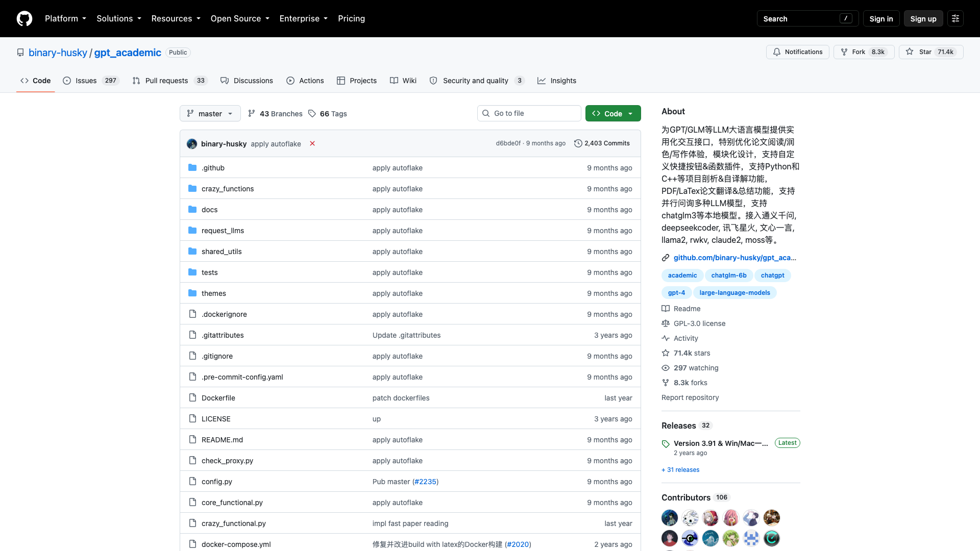Click the Activity pulse icon
Screen dimensions: 980x551
(666, 338)
